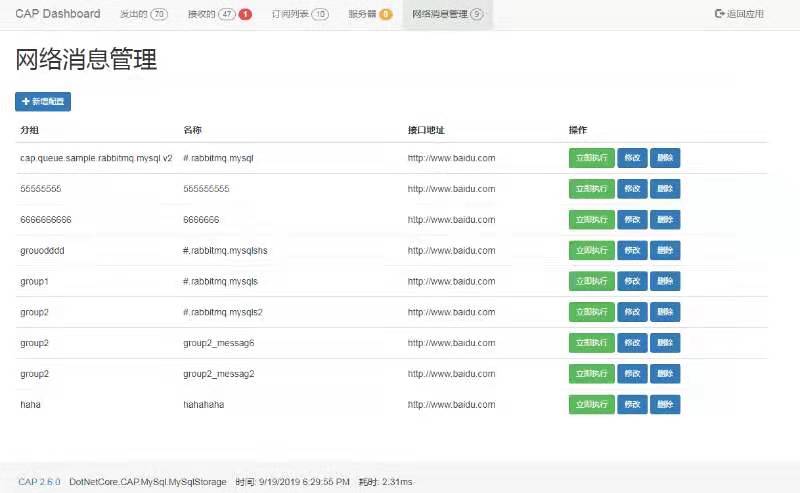Click 删除 for the group1 row

(665, 281)
